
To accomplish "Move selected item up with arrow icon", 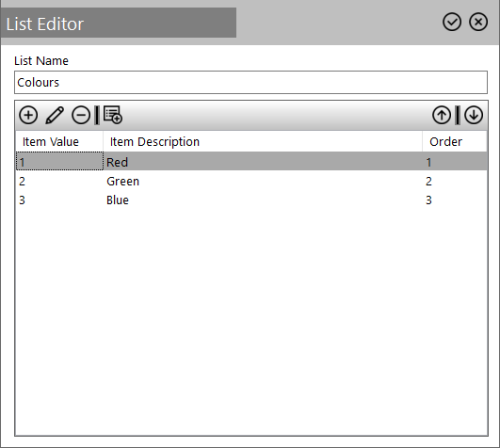I will (x=442, y=115).
